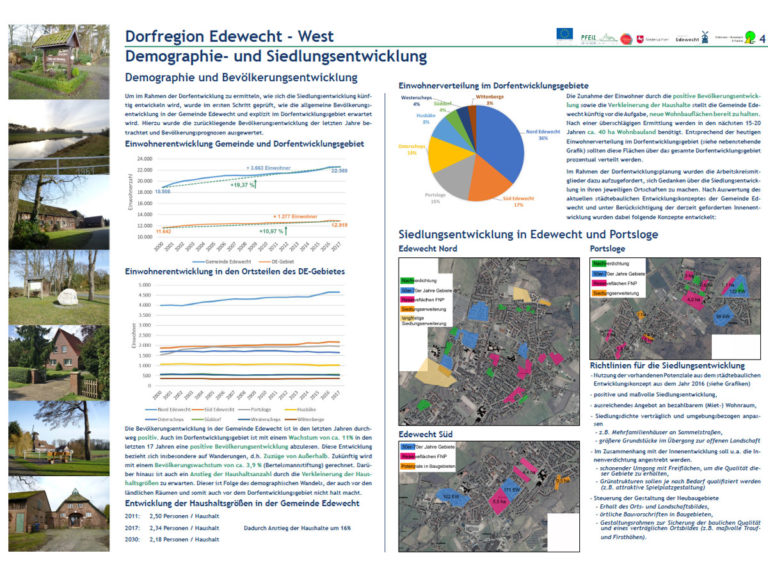This screenshot has height=576, width=768.
Task: Click heading Richtlinien für die Siedlungsentwicklung
Action: tap(667, 366)
